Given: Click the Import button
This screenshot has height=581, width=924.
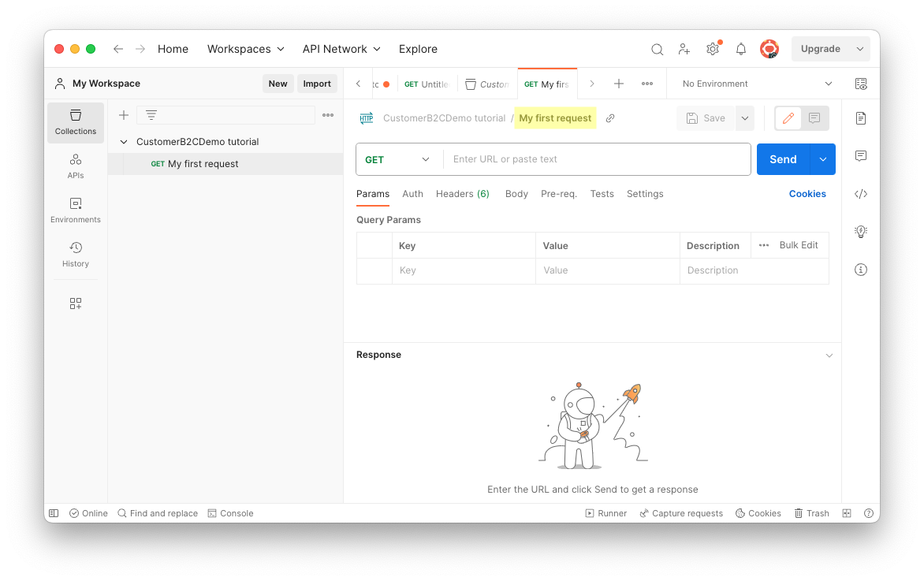Looking at the screenshot, I should coord(317,84).
